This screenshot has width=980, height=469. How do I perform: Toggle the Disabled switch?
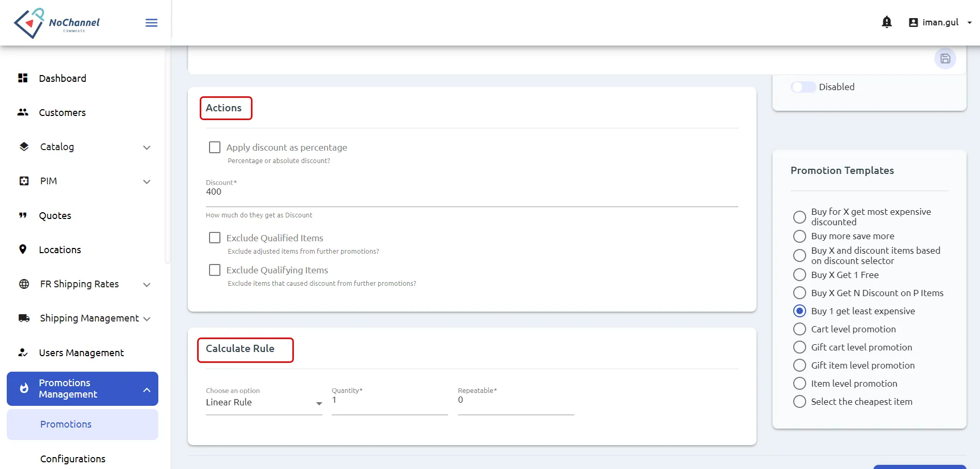(804, 87)
